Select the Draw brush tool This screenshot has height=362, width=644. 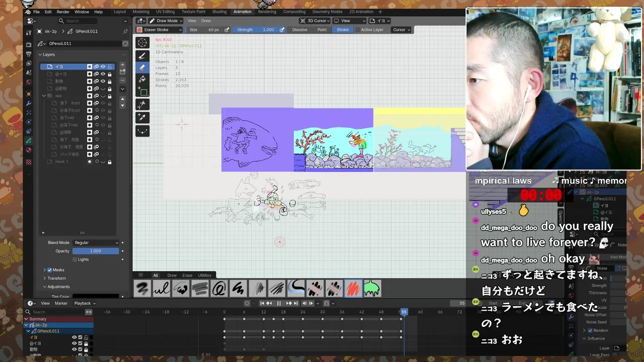pos(142,55)
